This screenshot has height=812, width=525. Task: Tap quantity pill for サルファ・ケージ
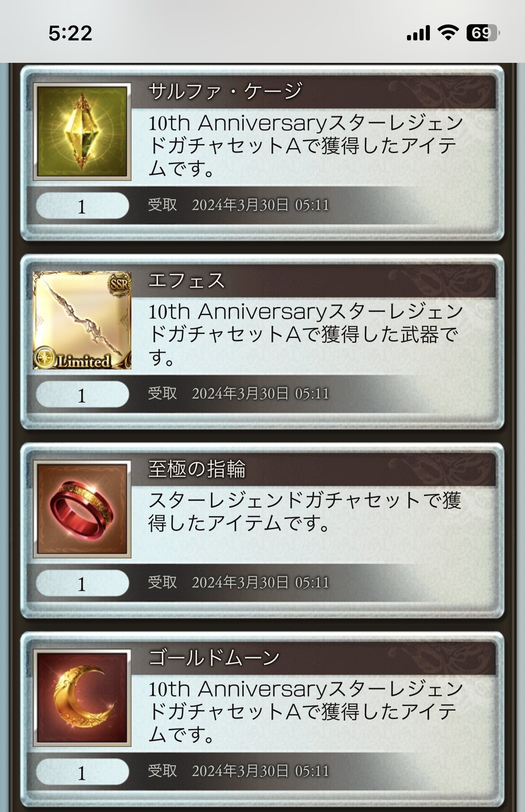(82, 206)
